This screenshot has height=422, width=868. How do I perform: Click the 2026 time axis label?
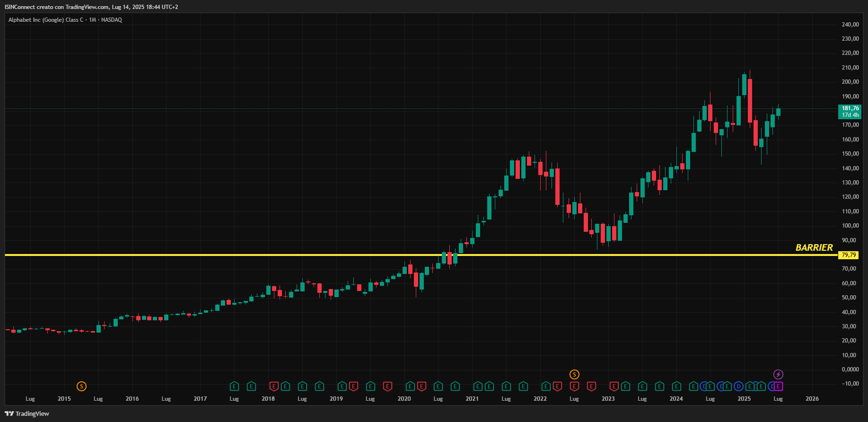pos(812,399)
